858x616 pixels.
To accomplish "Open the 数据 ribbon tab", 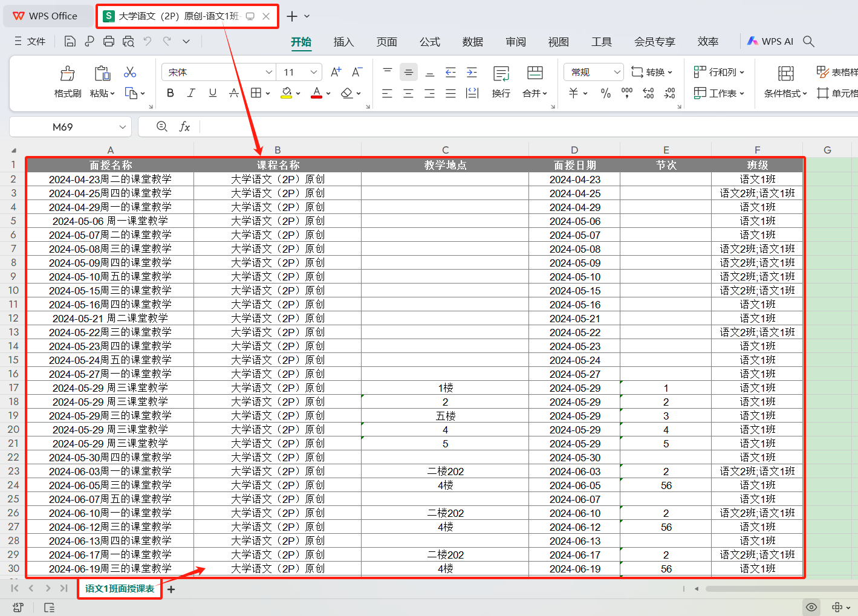I will (x=472, y=42).
